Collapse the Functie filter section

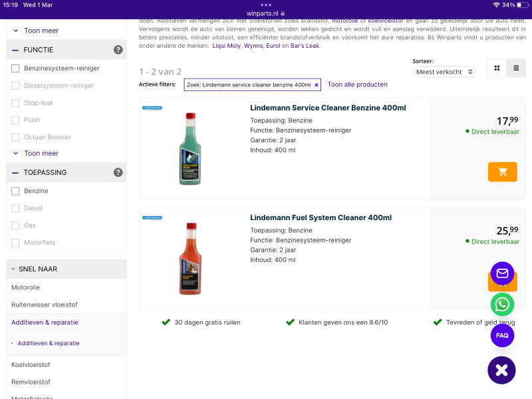pyautogui.click(x=15, y=50)
